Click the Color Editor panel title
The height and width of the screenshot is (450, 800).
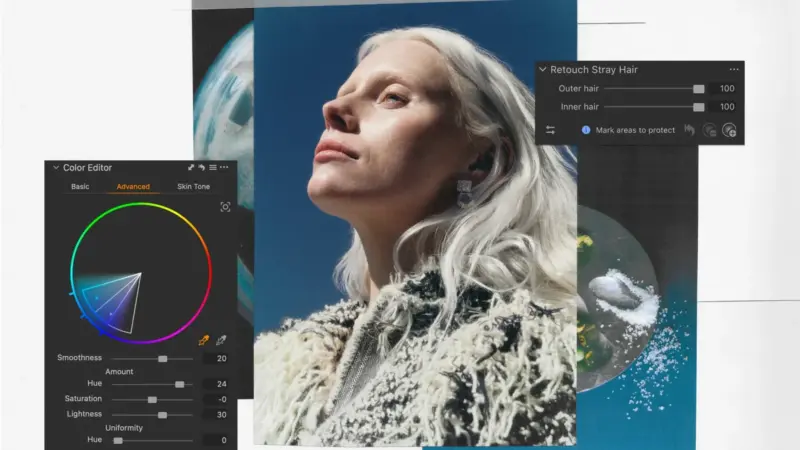point(87,167)
